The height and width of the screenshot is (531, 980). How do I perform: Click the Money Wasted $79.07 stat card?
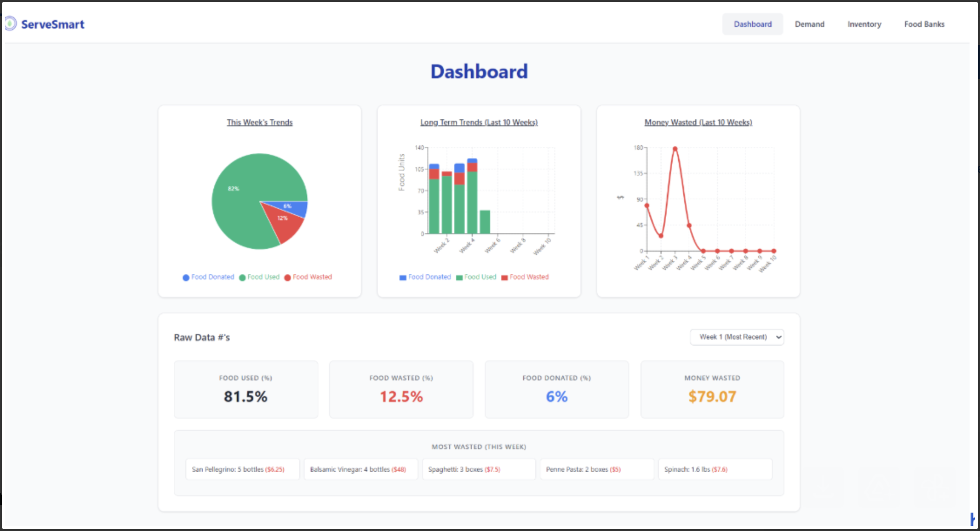(712, 389)
